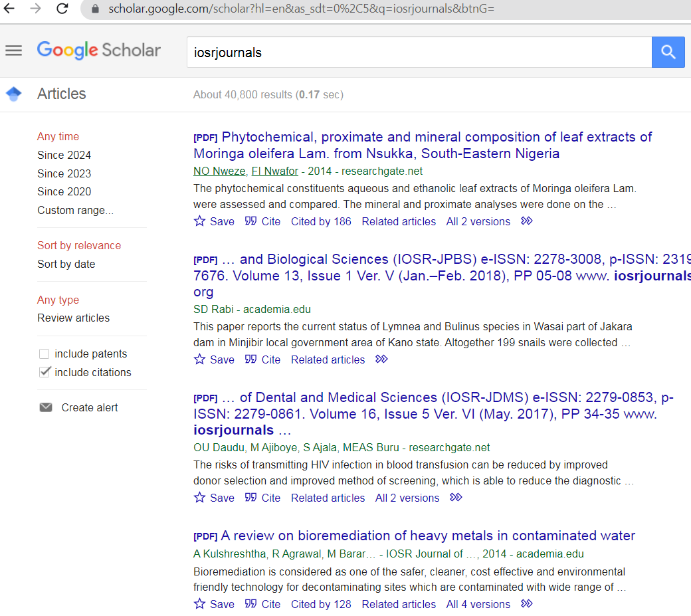Viewport: 691px width, 616px height.
Task: Open All 2 versions for OU Daudu result
Action: point(407,498)
